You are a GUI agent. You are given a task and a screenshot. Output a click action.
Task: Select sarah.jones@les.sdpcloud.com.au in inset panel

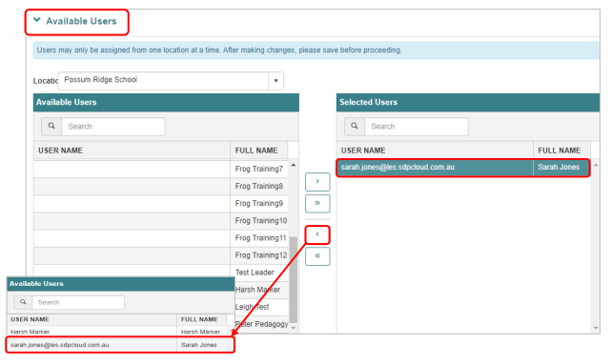[x=60, y=345]
